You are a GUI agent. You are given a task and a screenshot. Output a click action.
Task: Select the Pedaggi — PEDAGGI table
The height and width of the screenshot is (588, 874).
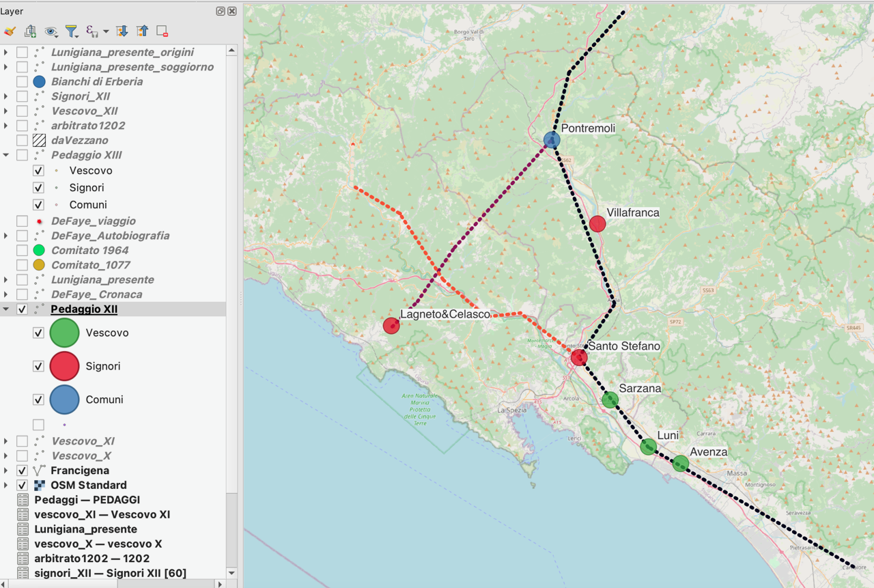tap(87, 500)
